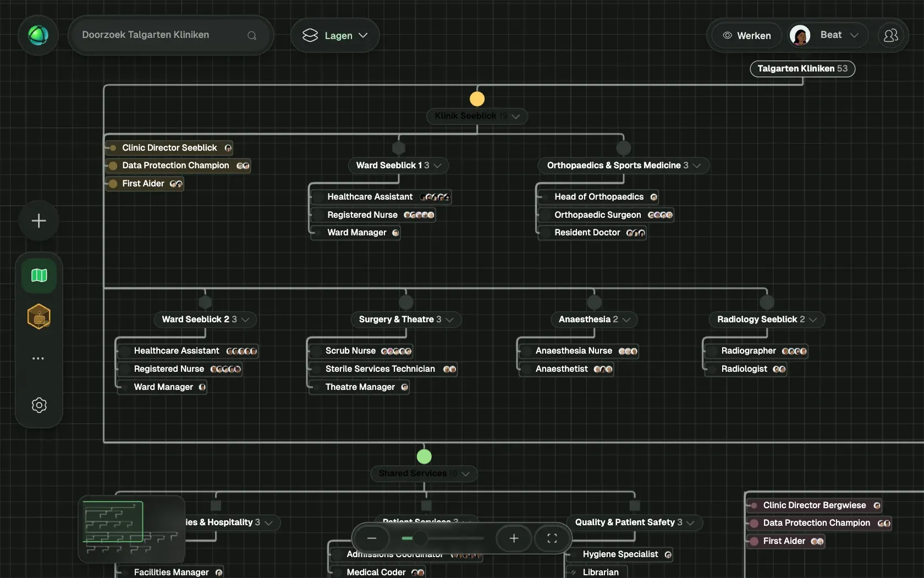The image size is (924, 578).
Task: Select Clinic Director Bergwiese role
Action: (815, 505)
